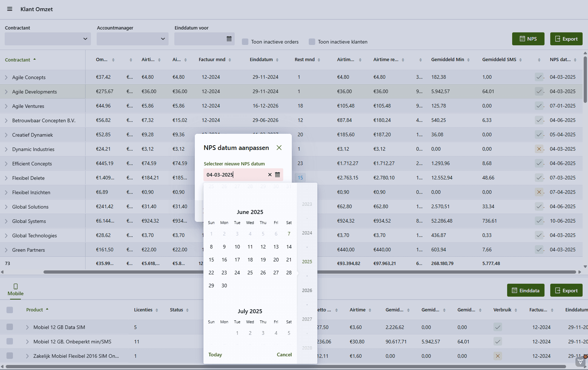This screenshot has width=588, height=370.
Task: Check the Mobiel 12 GB Data SIM row
Action: (10, 327)
